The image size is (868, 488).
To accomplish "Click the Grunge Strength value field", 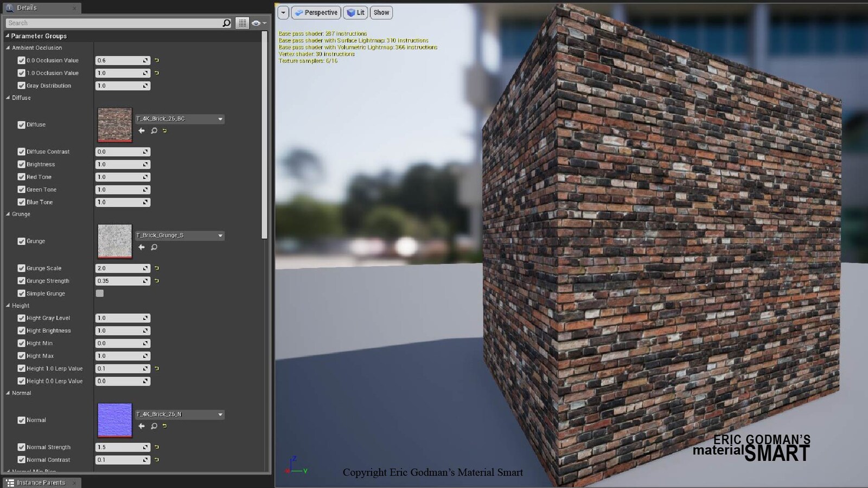I will 119,281.
